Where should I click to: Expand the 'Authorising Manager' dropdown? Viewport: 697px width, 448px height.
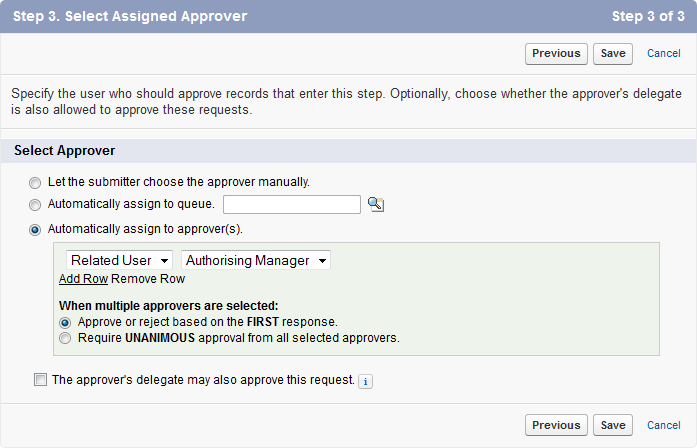pyautogui.click(x=256, y=260)
